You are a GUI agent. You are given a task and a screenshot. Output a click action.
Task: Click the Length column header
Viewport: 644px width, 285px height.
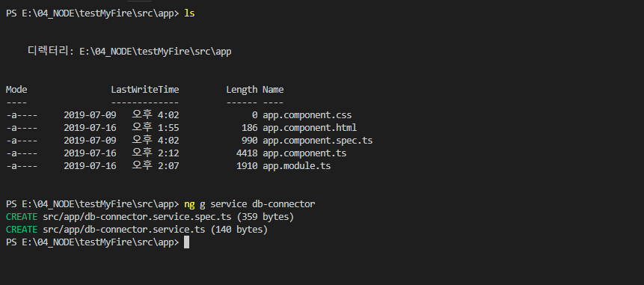(242, 90)
